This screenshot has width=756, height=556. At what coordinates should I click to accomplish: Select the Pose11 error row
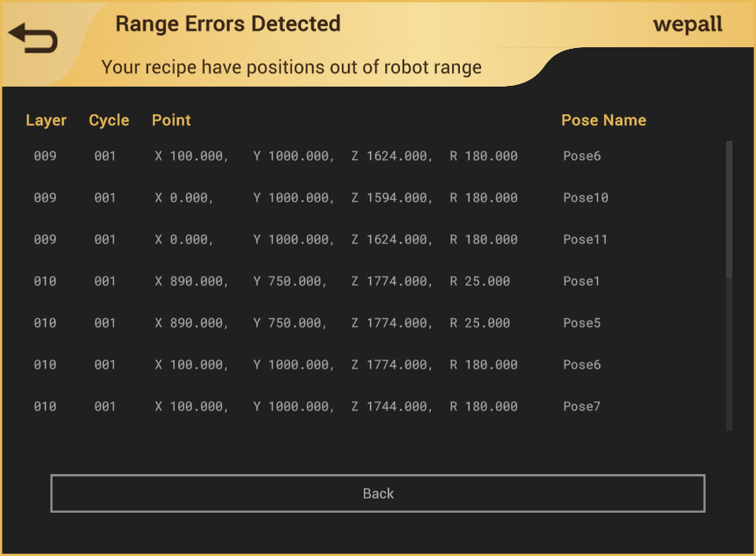tap(585, 239)
